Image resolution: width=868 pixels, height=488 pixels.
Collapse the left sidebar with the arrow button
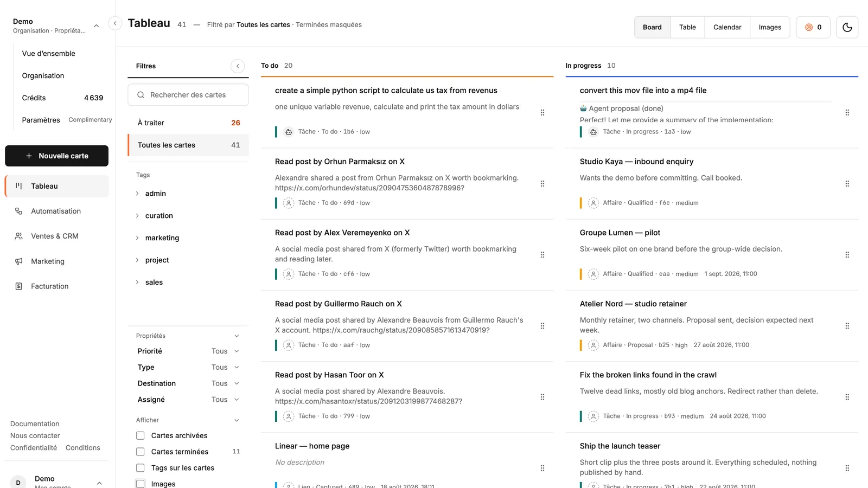tap(115, 23)
